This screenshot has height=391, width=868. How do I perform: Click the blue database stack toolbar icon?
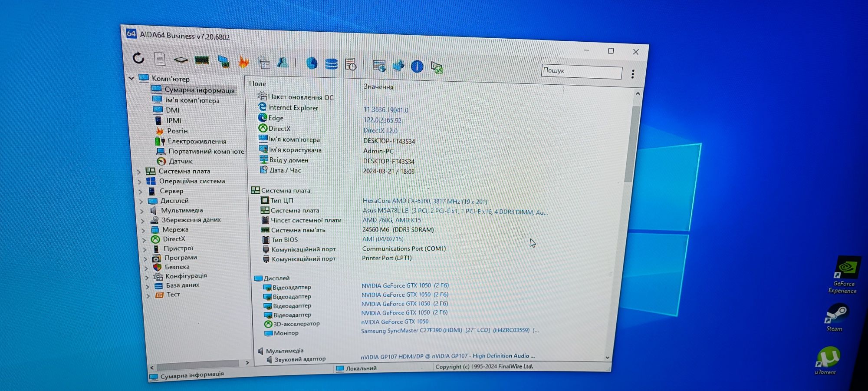pos(331,64)
